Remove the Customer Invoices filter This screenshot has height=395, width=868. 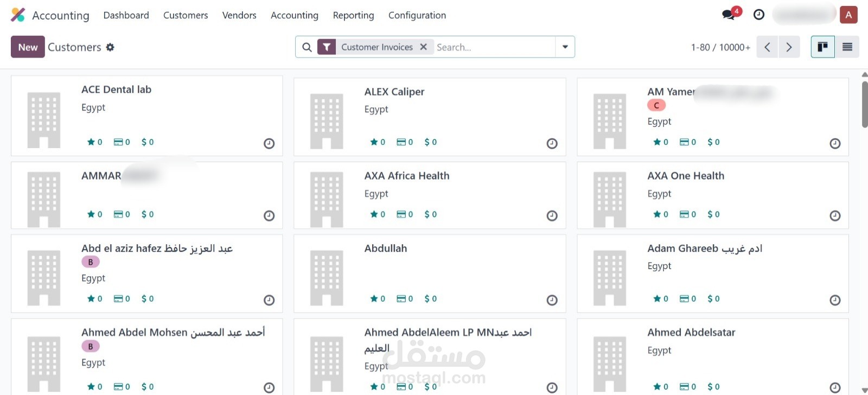424,47
